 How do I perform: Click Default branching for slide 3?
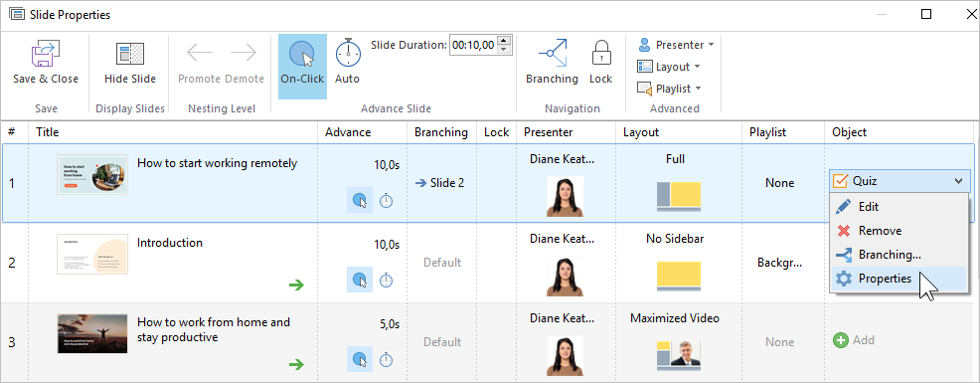442,341
